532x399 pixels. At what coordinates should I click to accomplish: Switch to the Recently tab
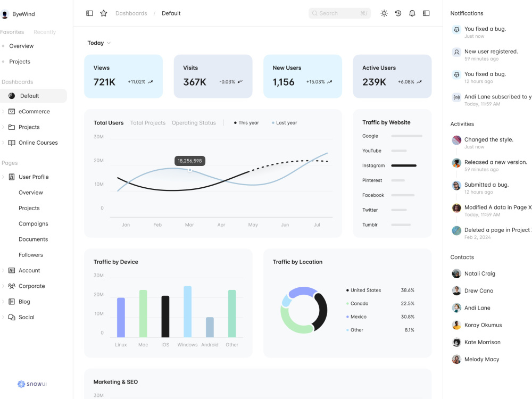[x=45, y=32]
